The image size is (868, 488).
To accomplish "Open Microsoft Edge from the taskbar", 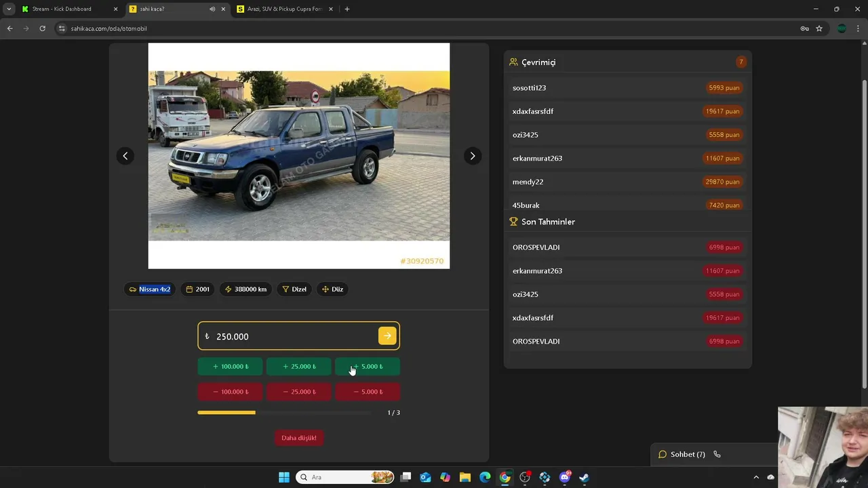I will click(x=485, y=477).
